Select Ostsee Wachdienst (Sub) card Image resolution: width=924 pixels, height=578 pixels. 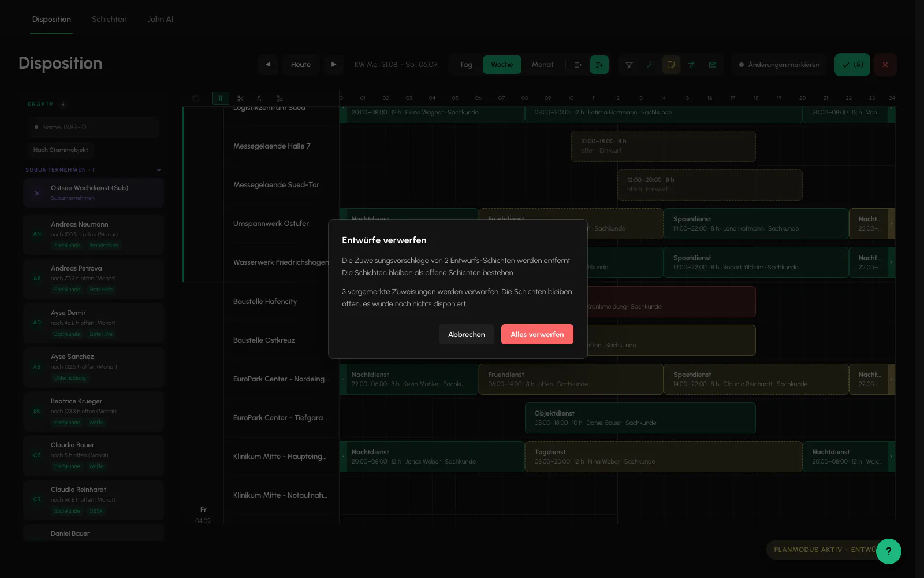94,192
